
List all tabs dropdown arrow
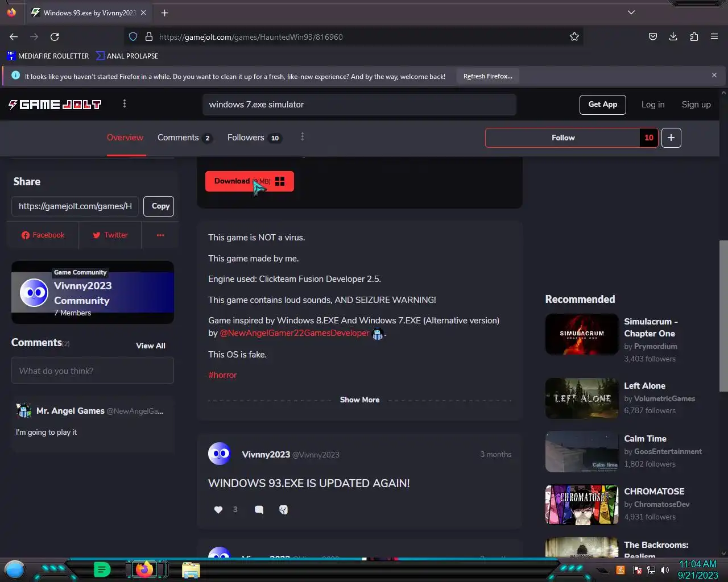pyautogui.click(x=631, y=13)
